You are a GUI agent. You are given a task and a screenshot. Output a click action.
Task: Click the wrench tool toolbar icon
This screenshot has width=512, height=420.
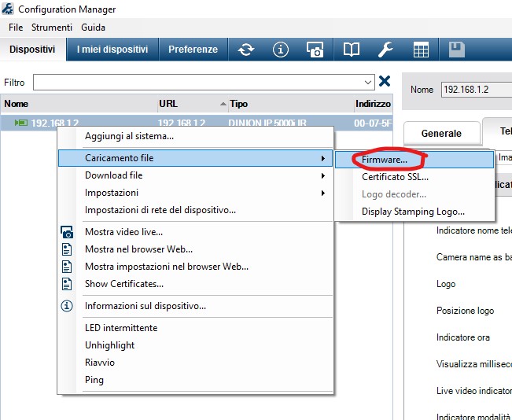click(x=385, y=50)
